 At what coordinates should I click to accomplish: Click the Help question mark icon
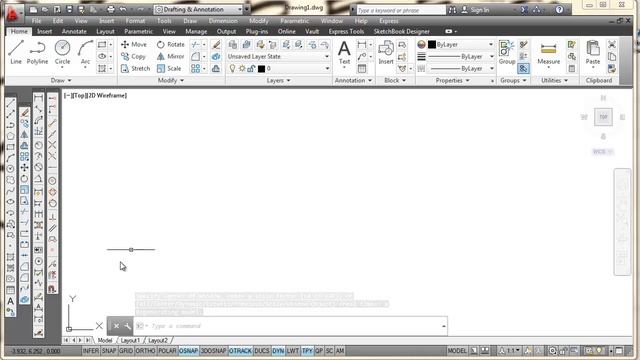click(559, 9)
